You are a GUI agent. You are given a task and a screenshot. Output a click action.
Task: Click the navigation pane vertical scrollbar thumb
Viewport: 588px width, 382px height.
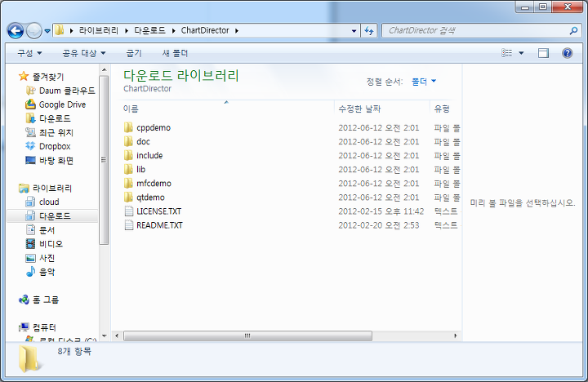[x=105, y=160]
